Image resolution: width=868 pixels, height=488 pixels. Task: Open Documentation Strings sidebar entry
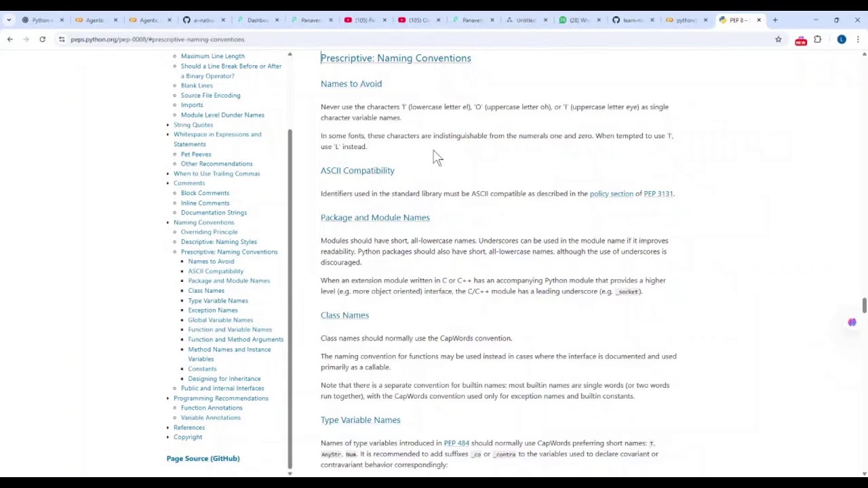[x=214, y=213]
